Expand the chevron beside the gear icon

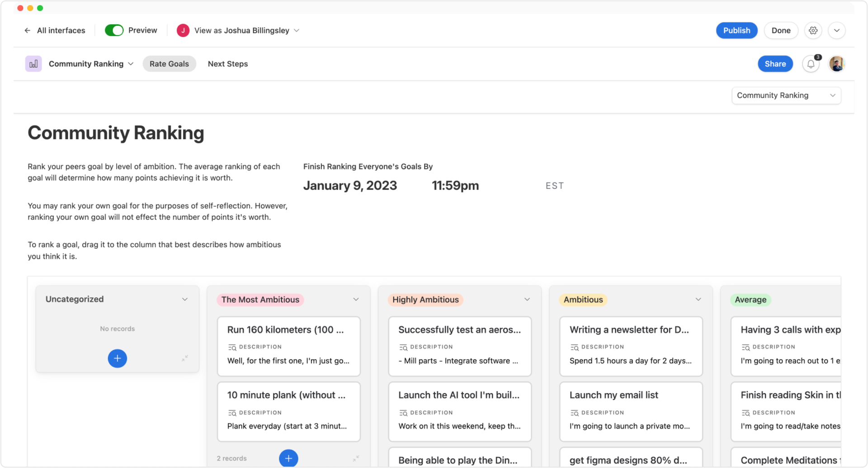[x=836, y=30]
